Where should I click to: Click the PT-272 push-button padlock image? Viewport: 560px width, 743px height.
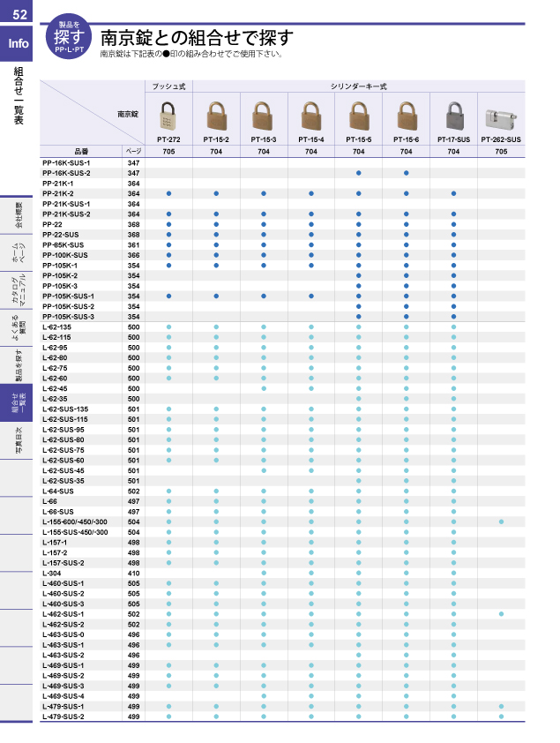[x=168, y=116]
